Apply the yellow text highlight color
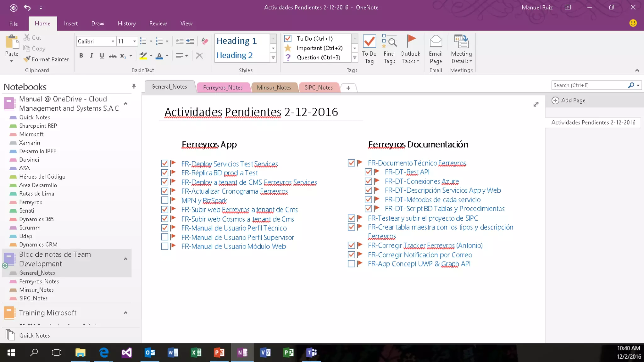The image size is (644, 362). 143,56
